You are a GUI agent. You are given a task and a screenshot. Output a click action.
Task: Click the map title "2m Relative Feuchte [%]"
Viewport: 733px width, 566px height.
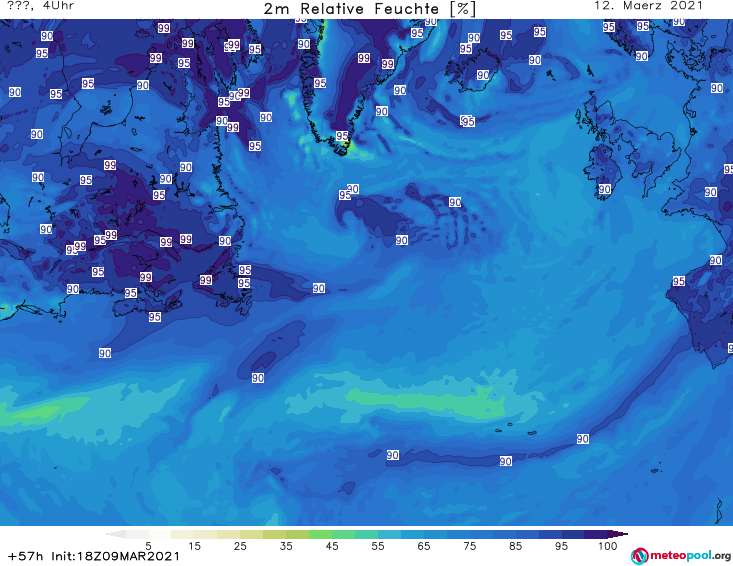369,9
